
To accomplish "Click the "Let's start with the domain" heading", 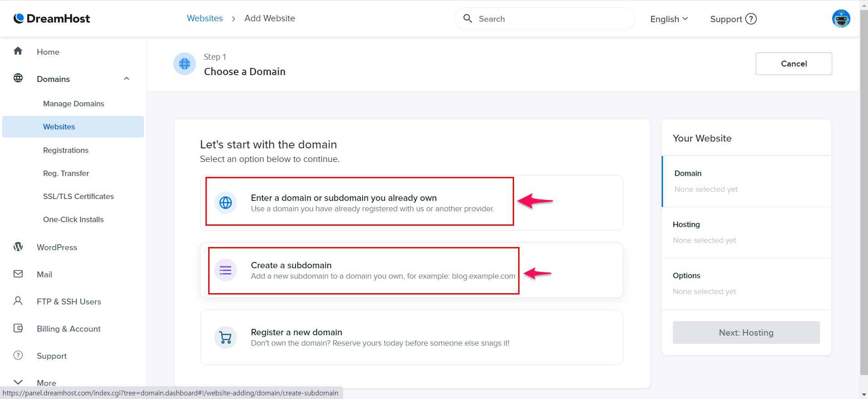I will click(x=268, y=144).
